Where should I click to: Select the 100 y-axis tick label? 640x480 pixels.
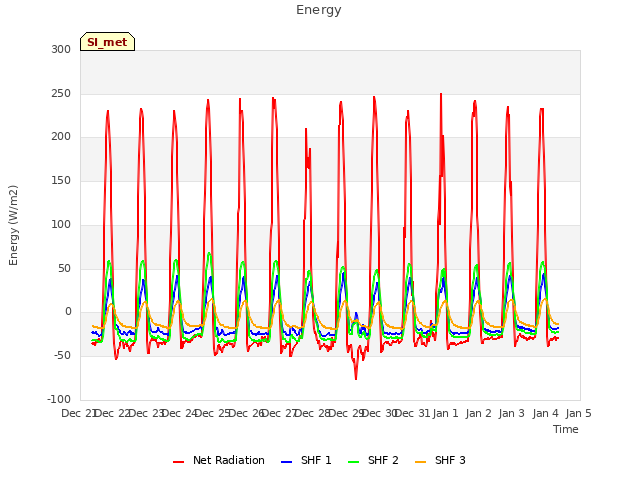(x=61, y=224)
